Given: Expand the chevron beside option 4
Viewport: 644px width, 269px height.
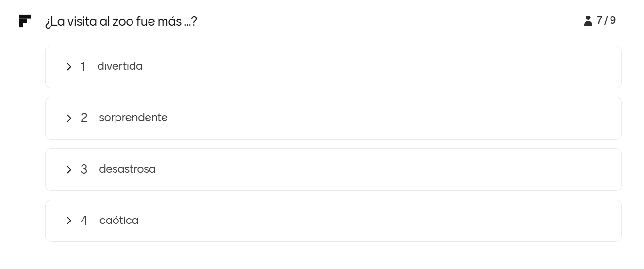Looking at the screenshot, I should [69, 221].
